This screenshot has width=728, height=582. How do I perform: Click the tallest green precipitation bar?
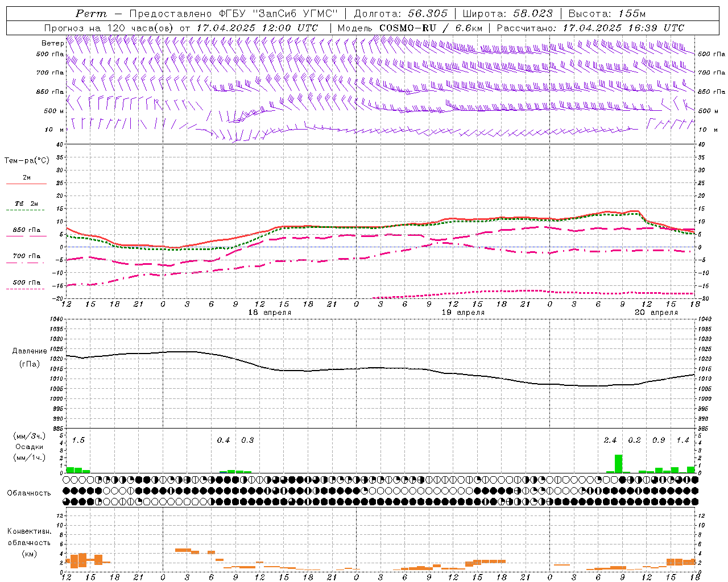618,464
